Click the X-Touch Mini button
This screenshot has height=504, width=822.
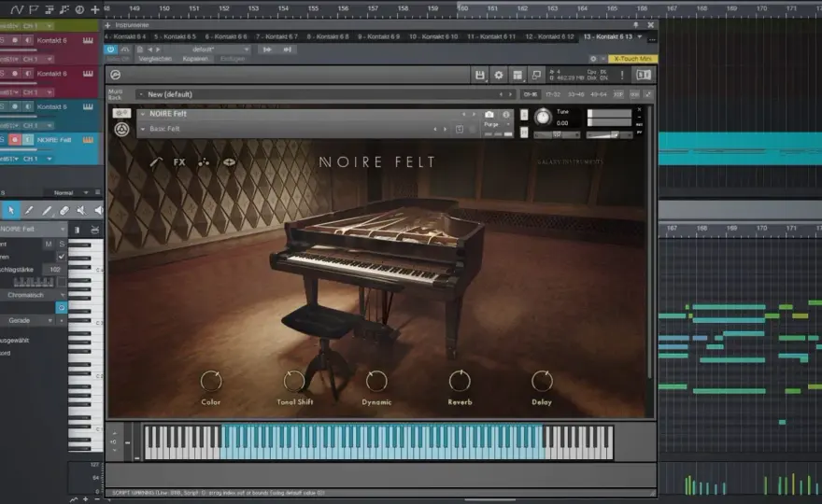click(632, 59)
